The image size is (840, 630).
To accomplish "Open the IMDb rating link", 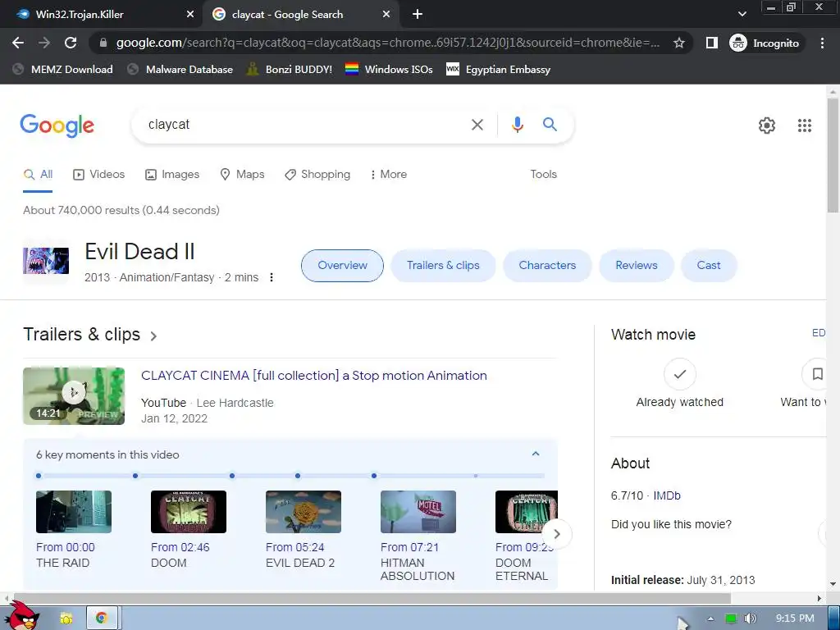I will 666,496.
